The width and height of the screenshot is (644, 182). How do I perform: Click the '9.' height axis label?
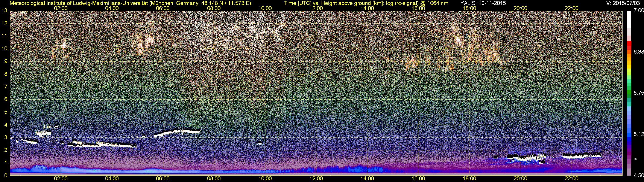pyautogui.click(x=6, y=61)
